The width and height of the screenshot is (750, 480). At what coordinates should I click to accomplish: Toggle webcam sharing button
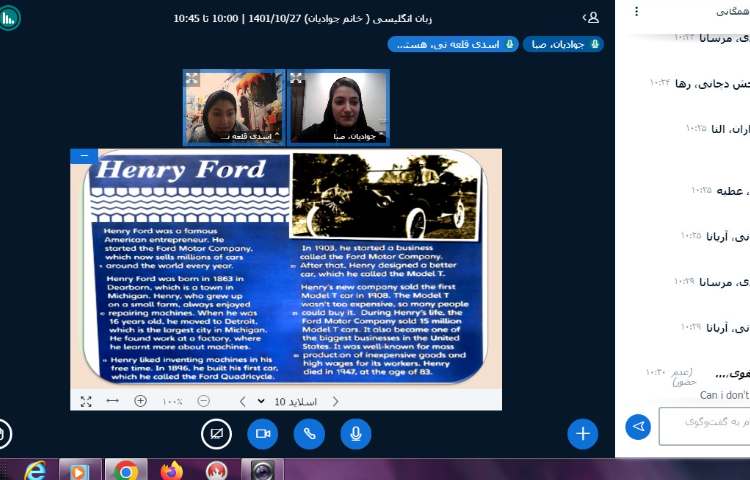click(263, 434)
